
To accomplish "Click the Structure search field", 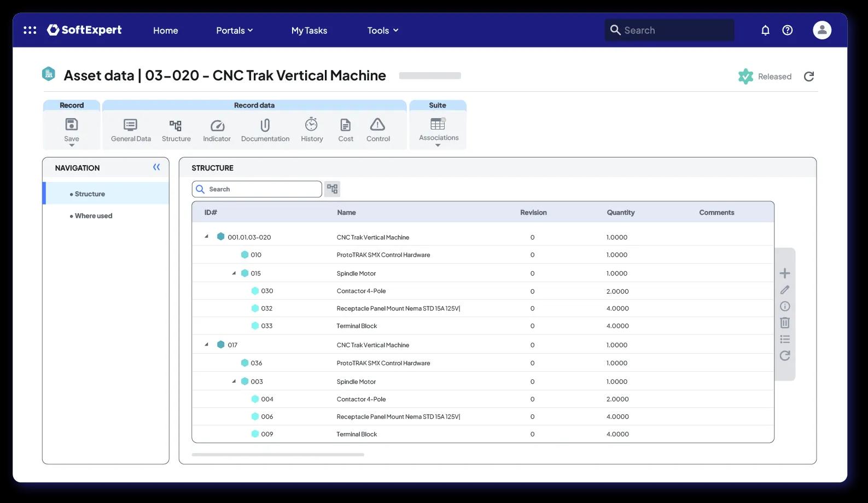I will click(x=257, y=189).
